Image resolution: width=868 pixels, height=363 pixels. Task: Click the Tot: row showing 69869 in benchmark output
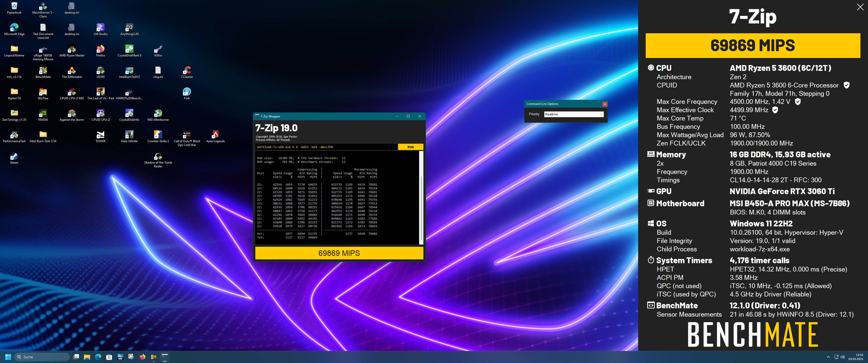(x=287, y=237)
